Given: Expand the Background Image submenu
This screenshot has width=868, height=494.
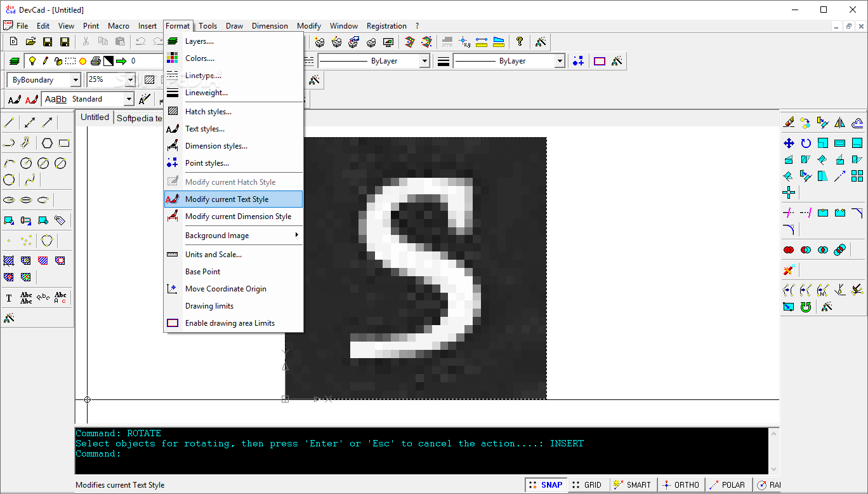Looking at the screenshot, I should 233,236.
